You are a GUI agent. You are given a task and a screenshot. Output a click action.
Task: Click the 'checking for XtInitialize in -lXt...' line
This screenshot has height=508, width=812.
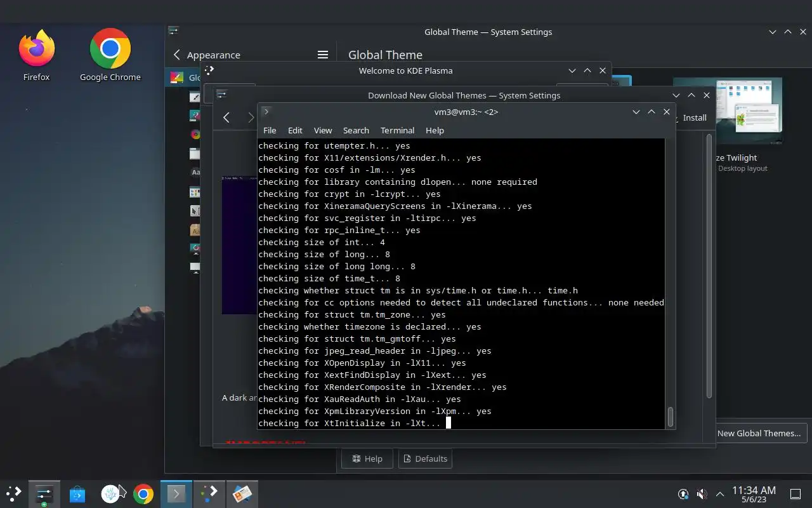click(x=349, y=423)
